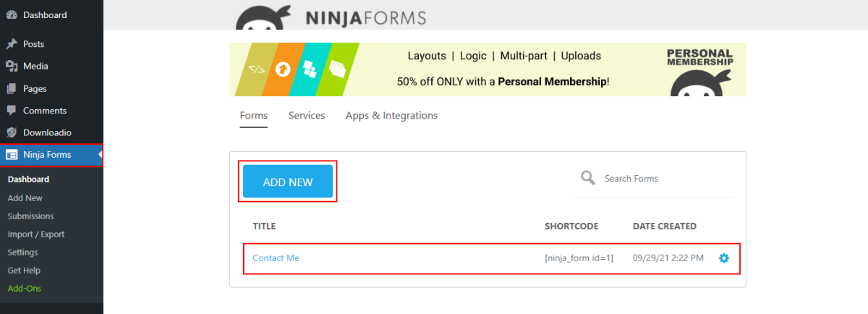Click the Personal Membership ninja mascot
868x314 pixels.
(x=699, y=84)
